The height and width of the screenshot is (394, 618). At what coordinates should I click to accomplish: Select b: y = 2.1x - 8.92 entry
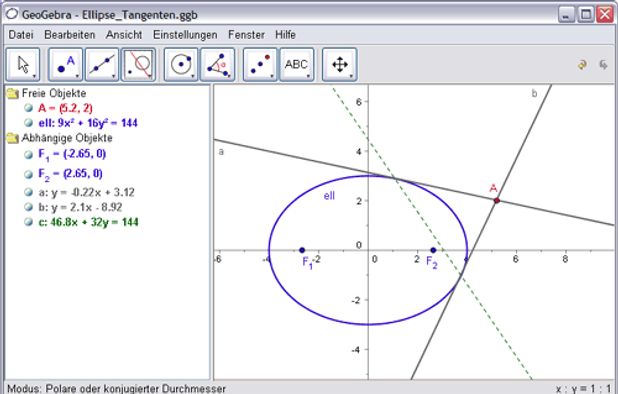point(80,207)
